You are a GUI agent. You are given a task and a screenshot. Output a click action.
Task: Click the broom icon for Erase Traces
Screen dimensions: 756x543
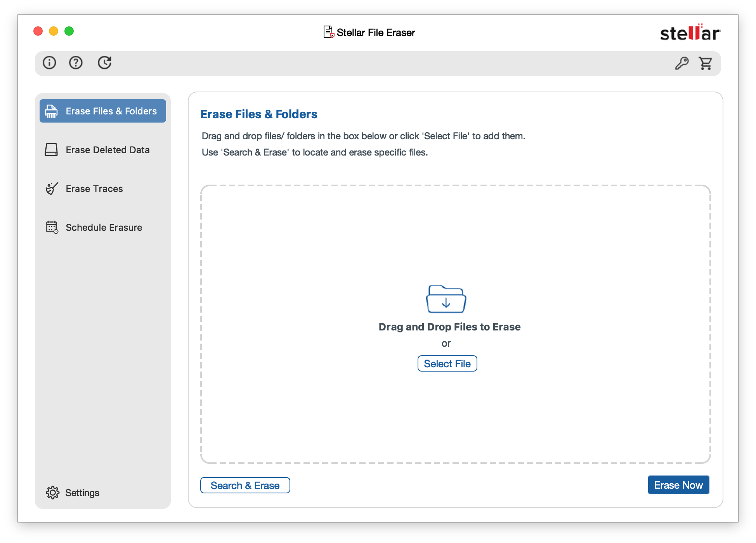point(52,189)
